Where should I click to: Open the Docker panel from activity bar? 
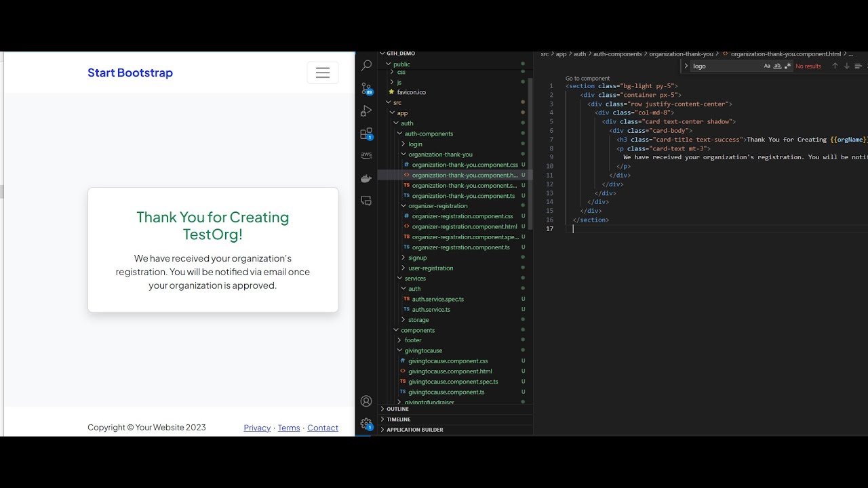(x=366, y=179)
